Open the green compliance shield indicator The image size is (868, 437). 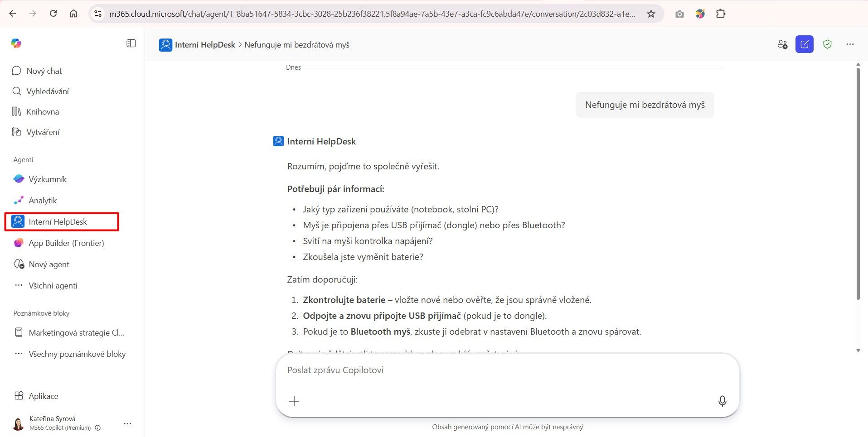pos(827,44)
